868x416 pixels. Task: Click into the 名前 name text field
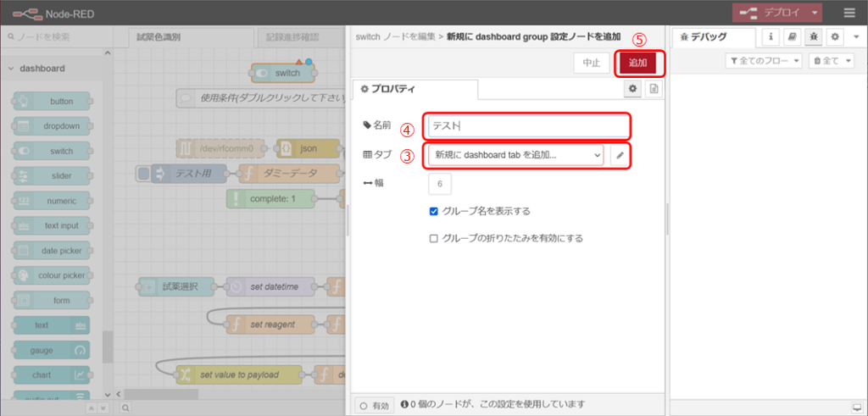click(x=529, y=126)
